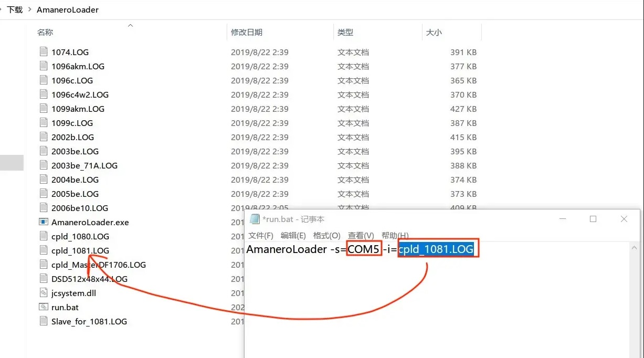Click the Slave_for_1081.LOG file icon
Viewport: 644px width, 358px height.
(43, 321)
